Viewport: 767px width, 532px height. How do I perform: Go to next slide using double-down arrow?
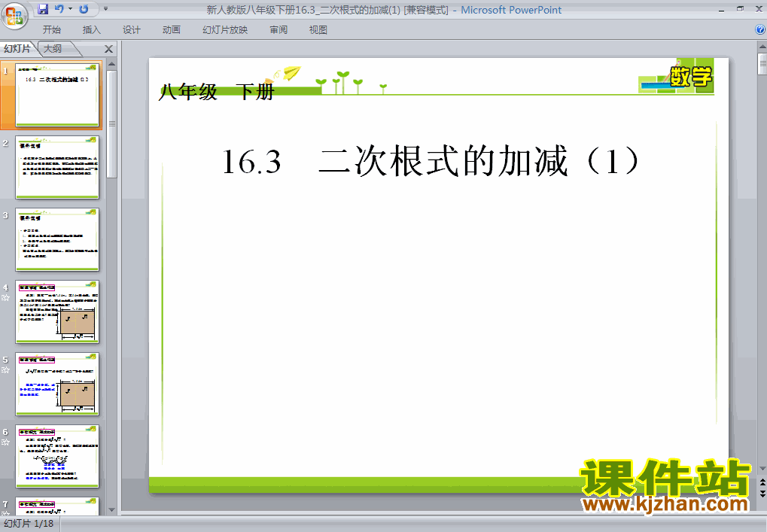[762, 494]
